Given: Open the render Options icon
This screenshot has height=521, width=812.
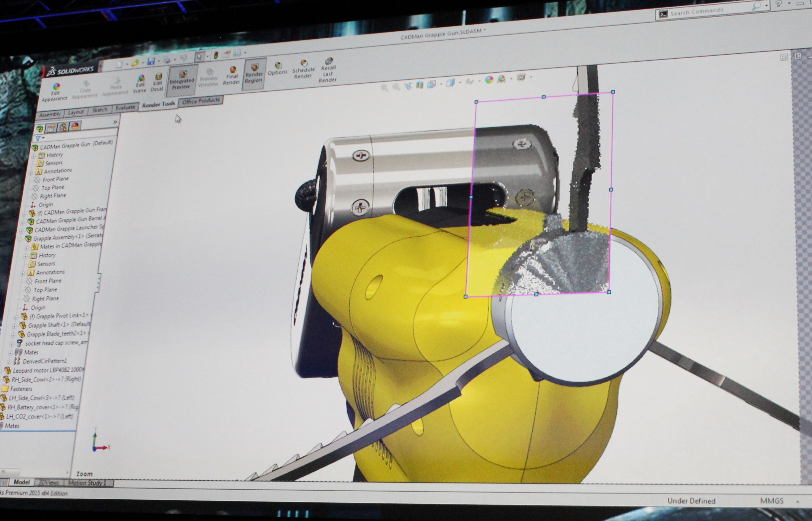Looking at the screenshot, I should (x=278, y=66).
